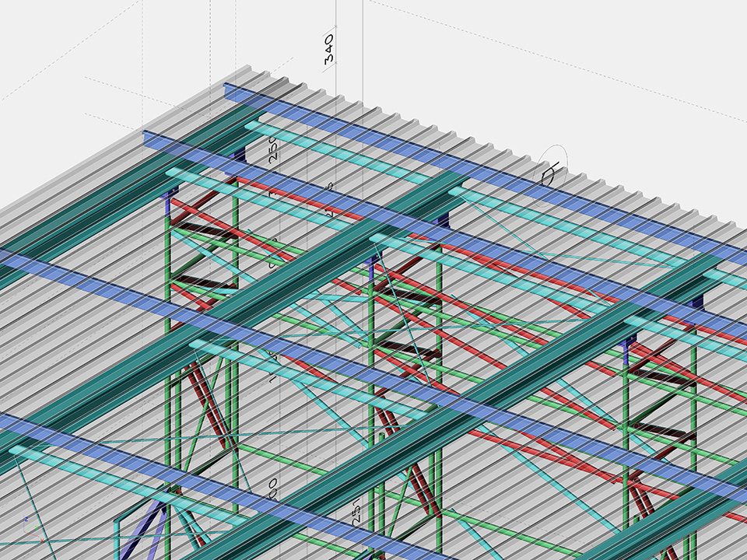The image size is (747, 560).
Task: Select the 25 dimension label at bottom center
Action: (x=355, y=514)
